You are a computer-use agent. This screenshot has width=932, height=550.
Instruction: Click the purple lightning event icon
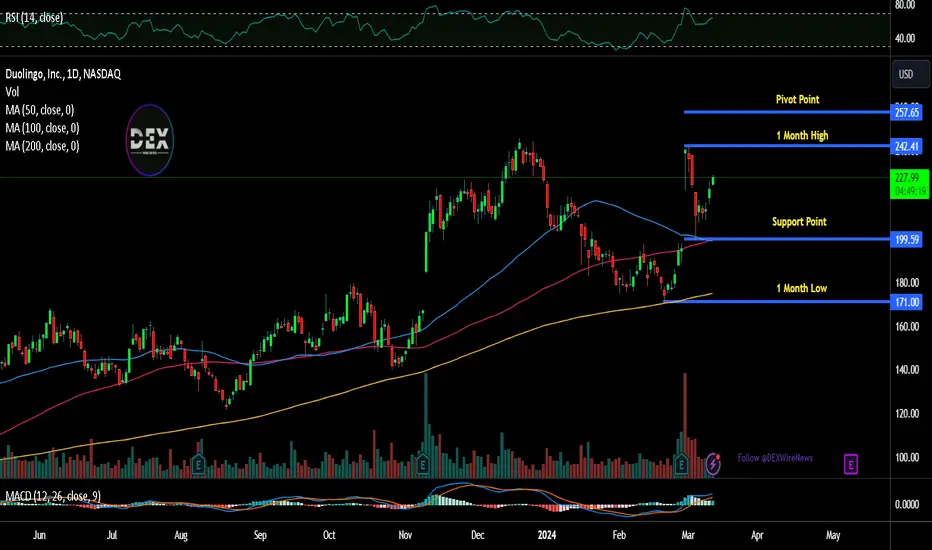(x=713, y=463)
